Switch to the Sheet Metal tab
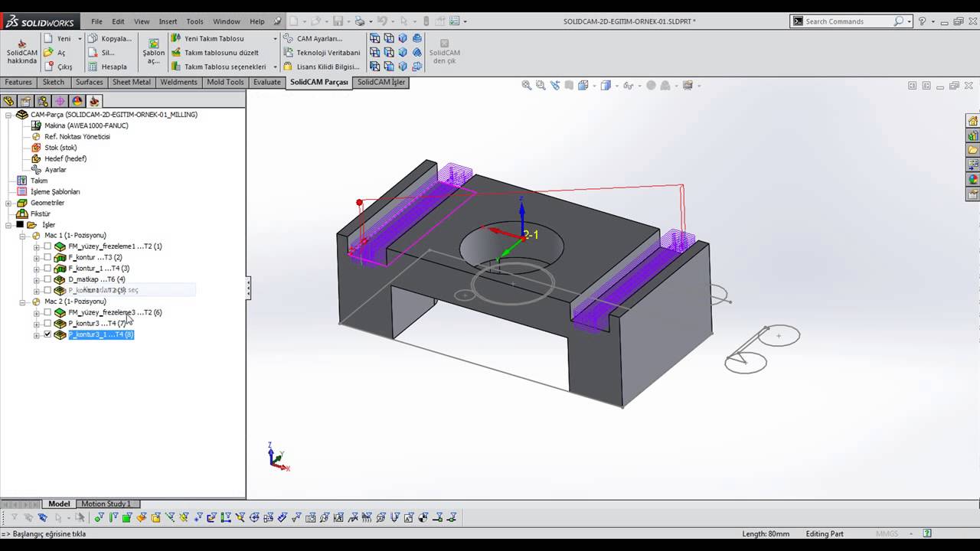The height and width of the screenshot is (551, 980). pyautogui.click(x=132, y=82)
